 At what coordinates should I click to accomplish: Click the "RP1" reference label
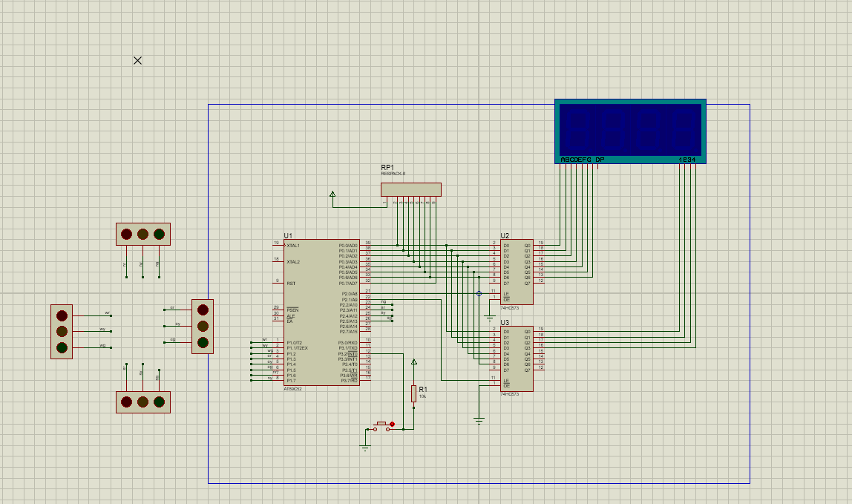point(387,168)
